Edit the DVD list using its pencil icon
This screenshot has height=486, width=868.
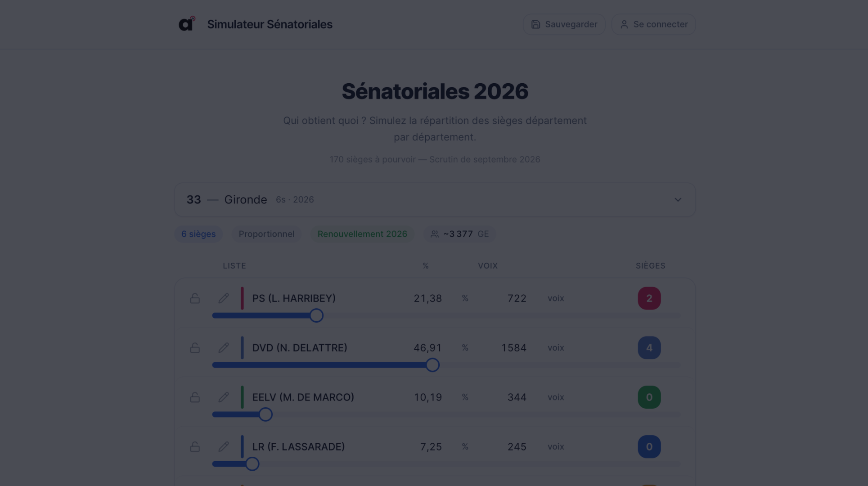(224, 347)
